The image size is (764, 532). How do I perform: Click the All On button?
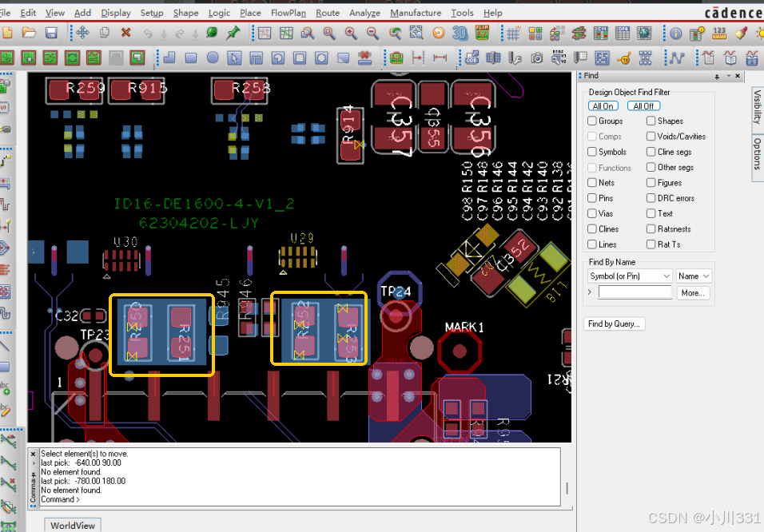[x=603, y=105]
